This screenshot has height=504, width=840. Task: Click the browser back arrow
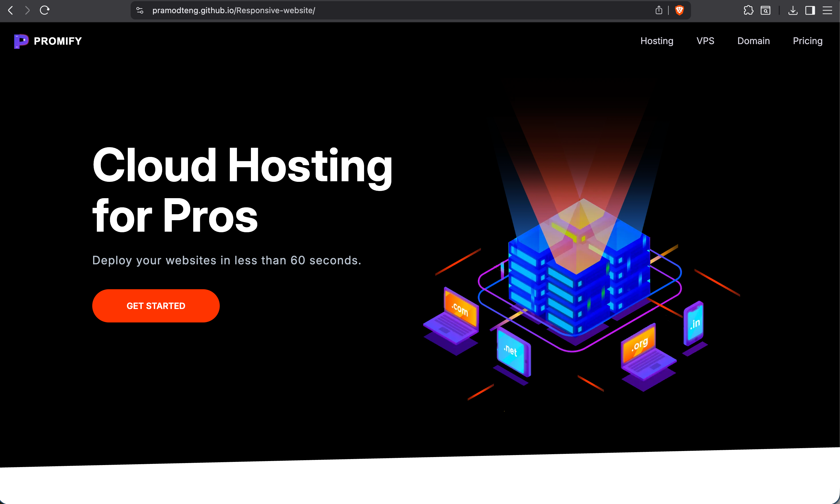pos(11,10)
